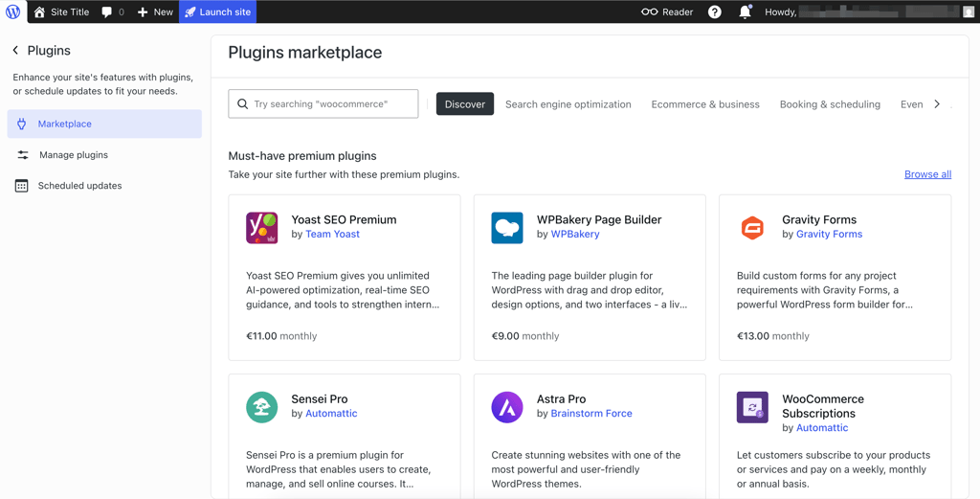Show more categories with right chevron
Viewport: 980px width, 499px height.
937,103
